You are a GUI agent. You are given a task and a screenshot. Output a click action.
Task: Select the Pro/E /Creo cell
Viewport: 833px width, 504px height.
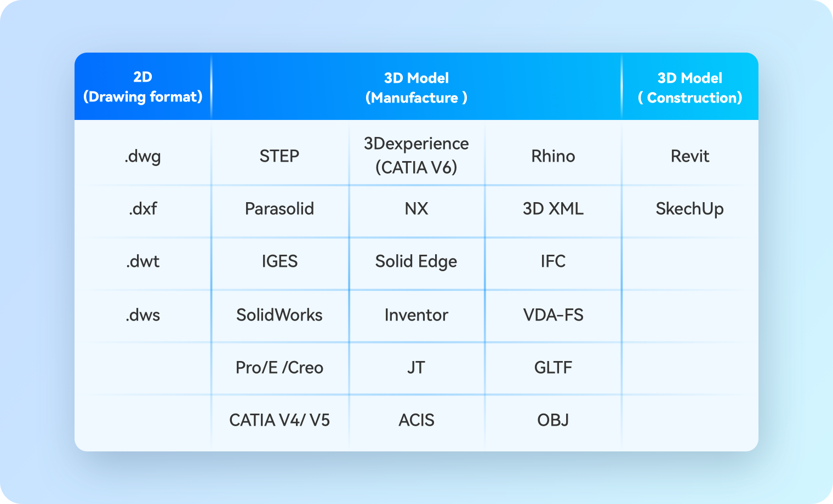coord(279,368)
